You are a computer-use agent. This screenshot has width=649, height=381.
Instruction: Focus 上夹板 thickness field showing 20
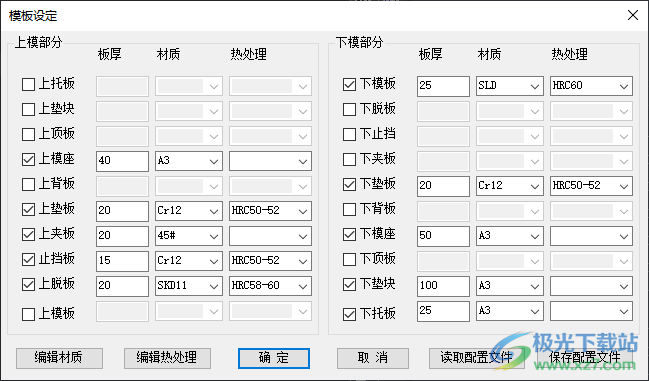[x=122, y=236]
